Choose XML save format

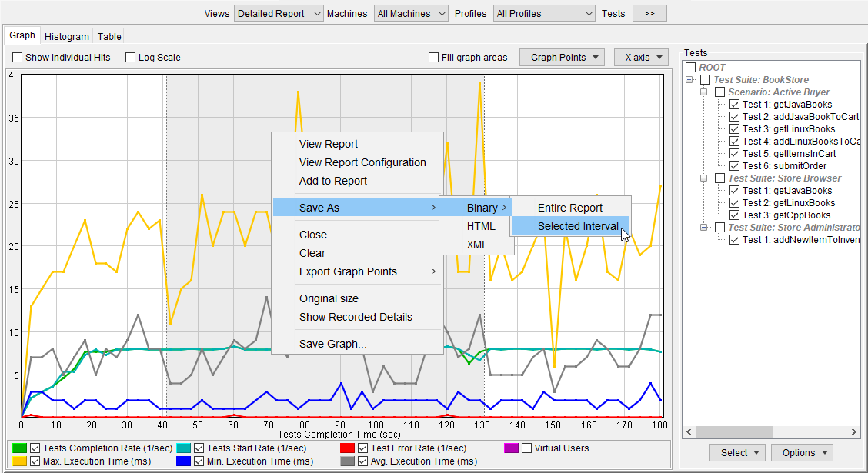[x=476, y=245]
